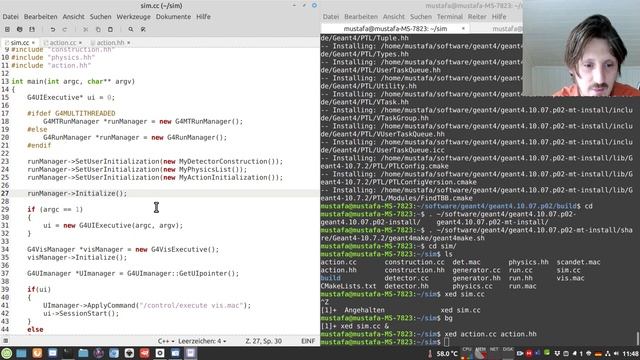The width and height of the screenshot is (640, 360).
Task: Open the Linux Mint start menu
Action: (x=7, y=353)
